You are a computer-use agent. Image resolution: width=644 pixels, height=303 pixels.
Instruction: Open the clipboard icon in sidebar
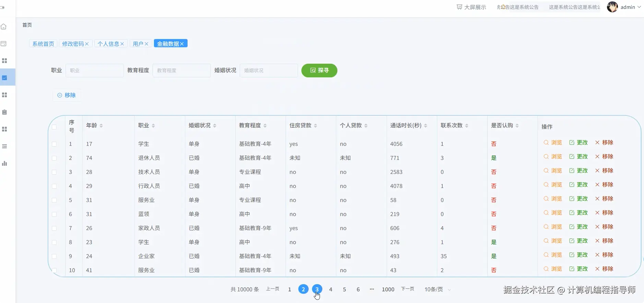coord(4,112)
